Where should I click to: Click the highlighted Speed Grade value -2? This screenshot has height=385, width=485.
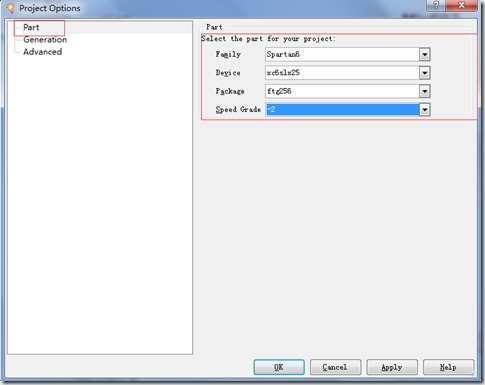[x=342, y=109]
